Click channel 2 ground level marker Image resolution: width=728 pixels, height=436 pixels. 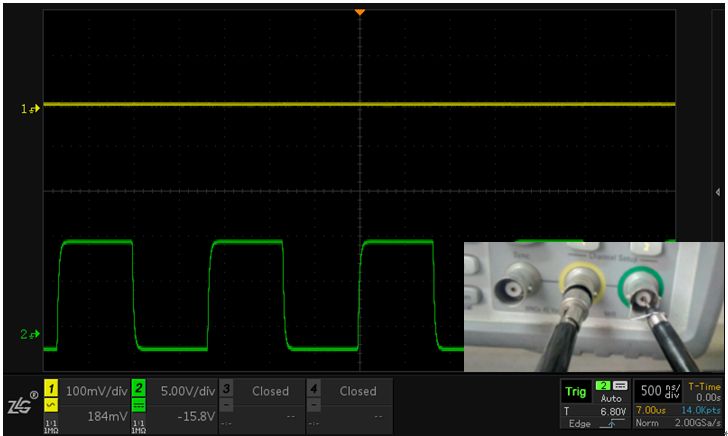coord(31,334)
